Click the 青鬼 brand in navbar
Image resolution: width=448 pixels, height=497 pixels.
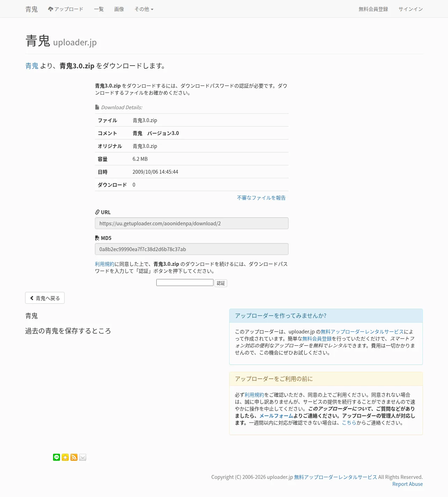(x=31, y=9)
